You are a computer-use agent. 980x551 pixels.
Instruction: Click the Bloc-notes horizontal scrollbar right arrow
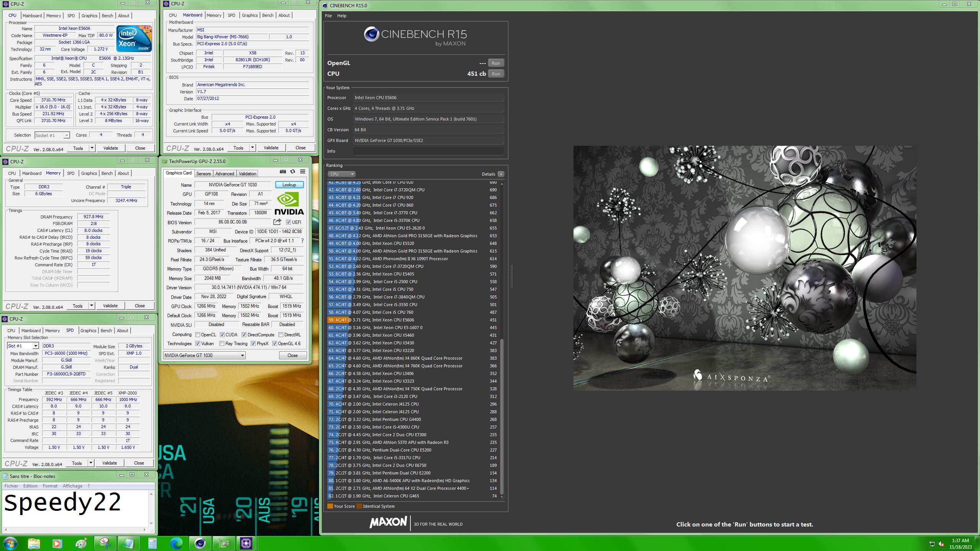point(144,530)
